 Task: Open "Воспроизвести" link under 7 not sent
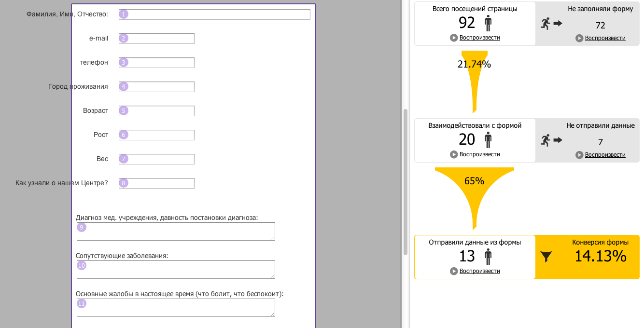(605, 155)
